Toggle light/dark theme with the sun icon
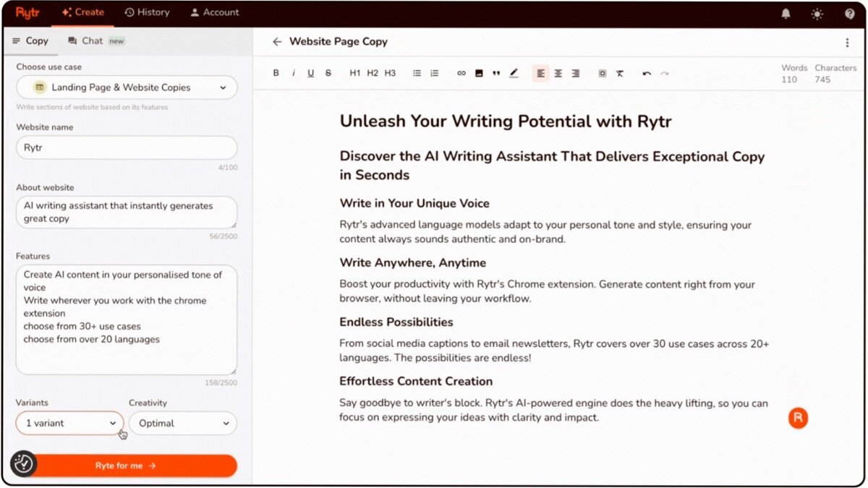Image resolution: width=868 pixels, height=488 pixels. pos(817,13)
